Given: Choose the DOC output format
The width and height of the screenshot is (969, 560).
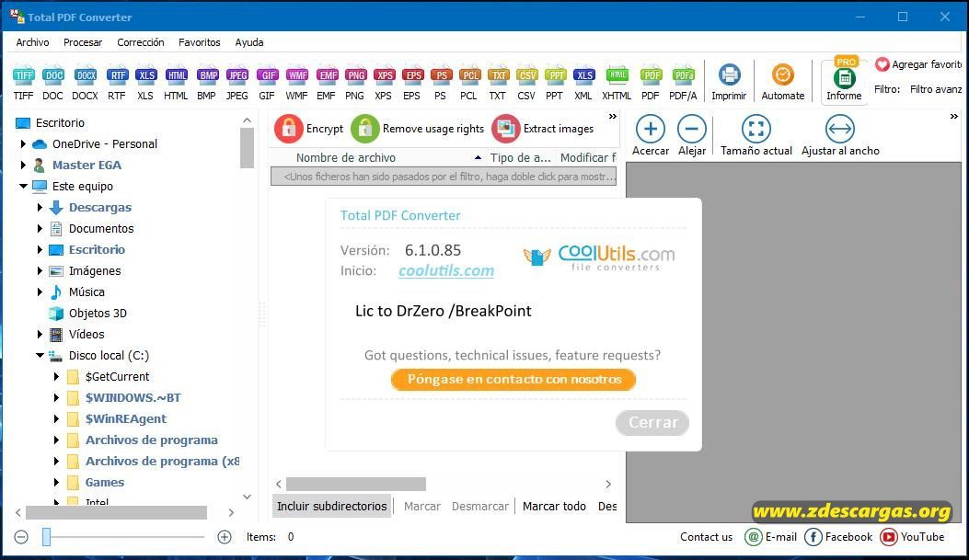Looking at the screenshot, I should (x=53, y=82).
